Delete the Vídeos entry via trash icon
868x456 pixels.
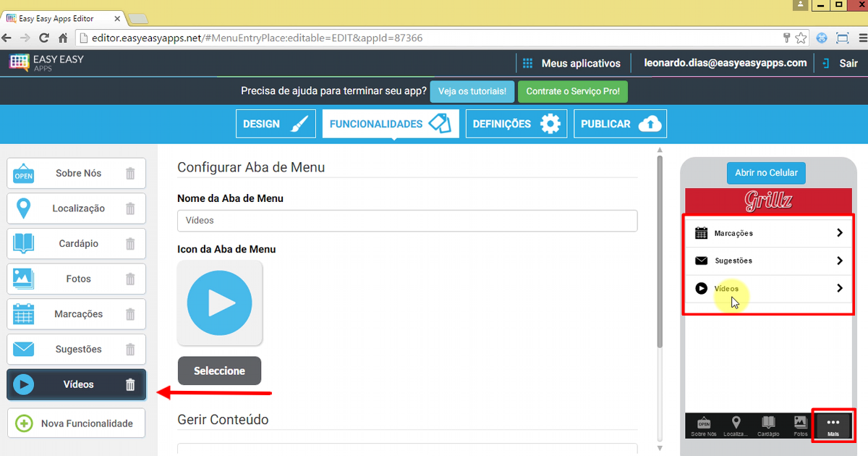pos(130,385)
